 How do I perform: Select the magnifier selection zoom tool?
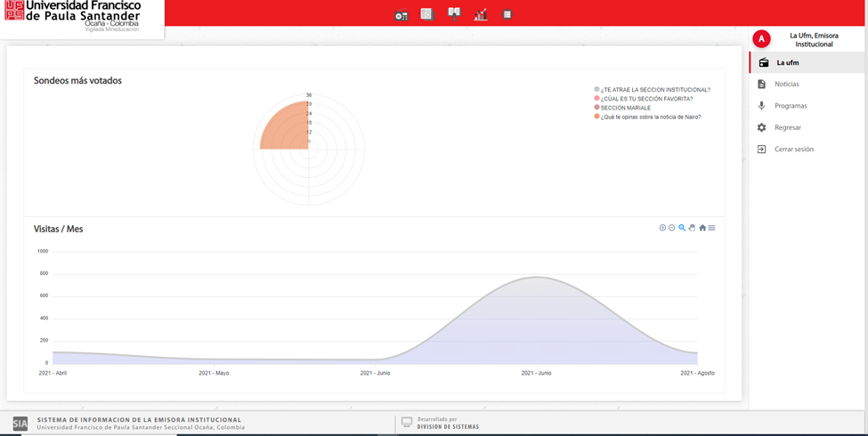[x=682, y=228]
